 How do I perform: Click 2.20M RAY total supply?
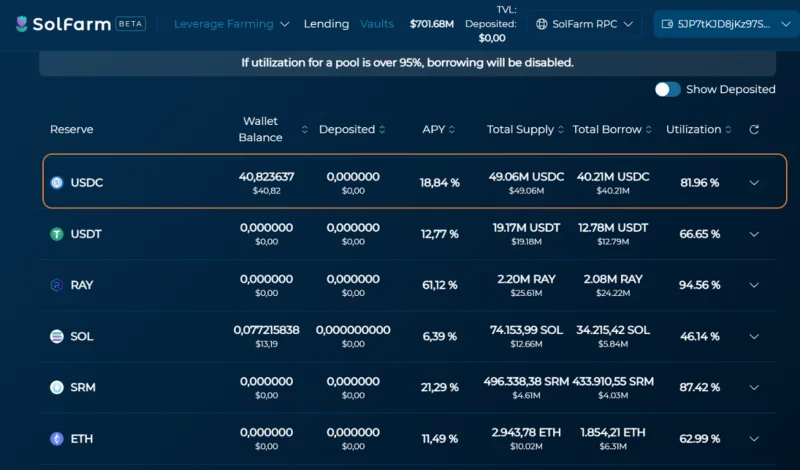pyautogui.click(x=527, y=279)
